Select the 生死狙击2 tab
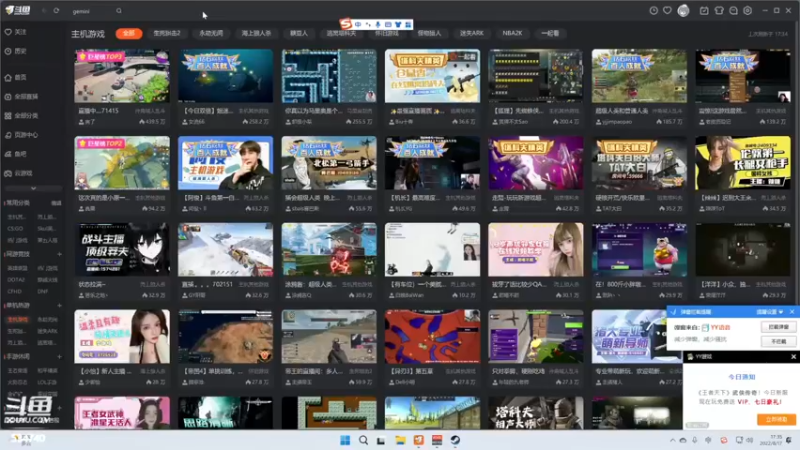 167,34
